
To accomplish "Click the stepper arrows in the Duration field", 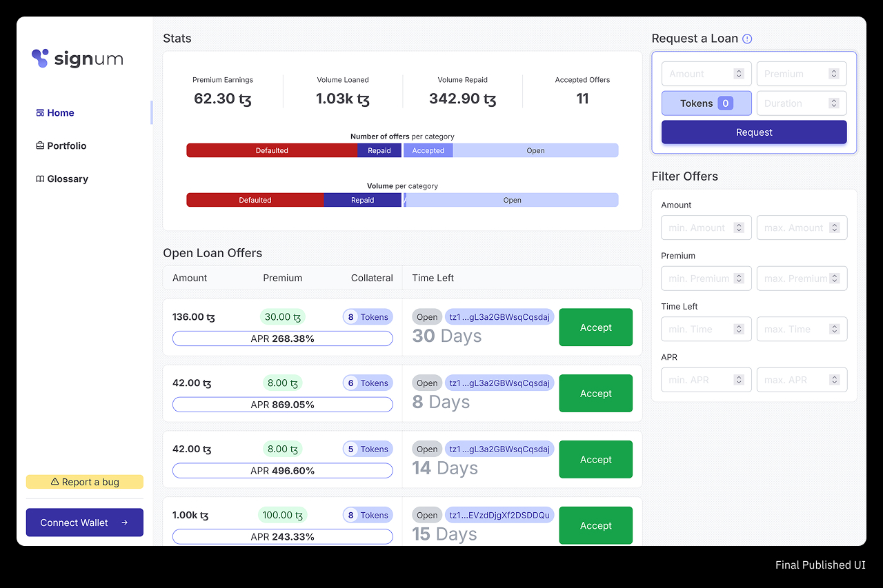I will click(x=834, y=103).
